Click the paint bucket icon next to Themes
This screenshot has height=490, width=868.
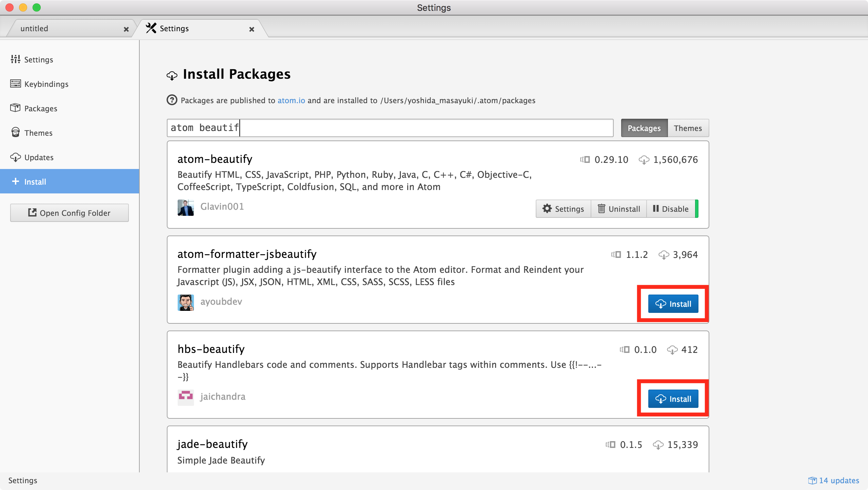tap(15, 132)
